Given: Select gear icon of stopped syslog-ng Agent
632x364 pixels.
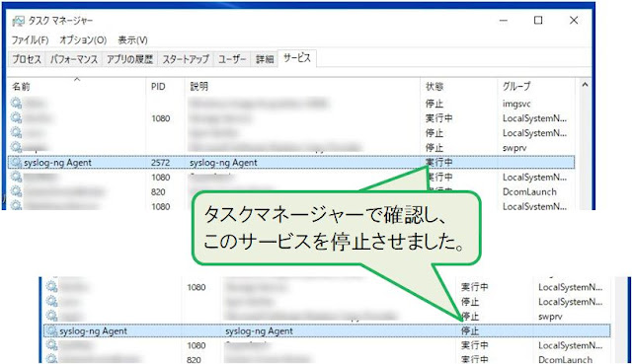Looking at the screenshot, I should pos(52,330).
